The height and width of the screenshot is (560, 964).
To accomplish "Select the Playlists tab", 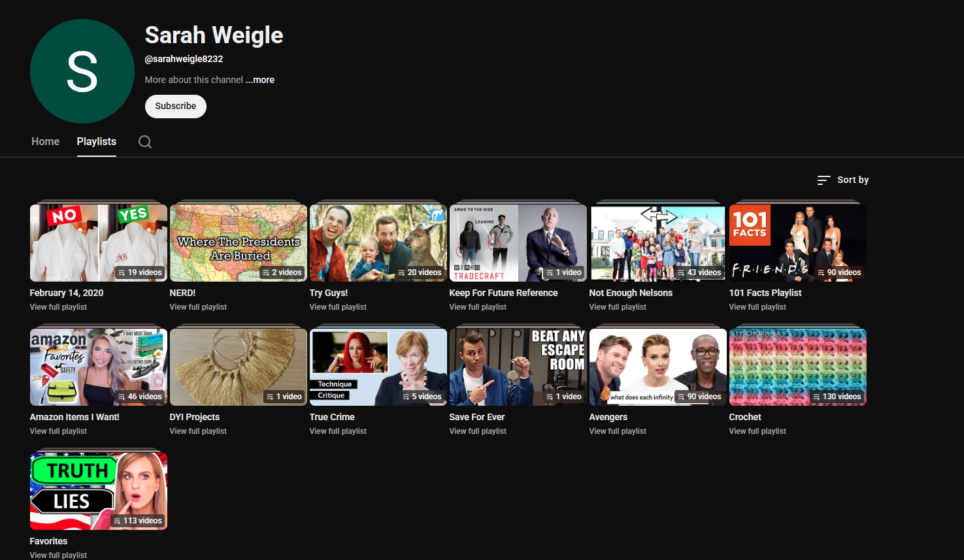I will [x=97, y=141].
